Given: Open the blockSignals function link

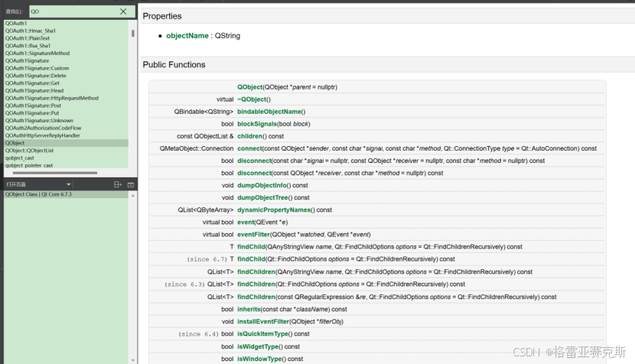Looking at the screenshot, I should [257, 124].
